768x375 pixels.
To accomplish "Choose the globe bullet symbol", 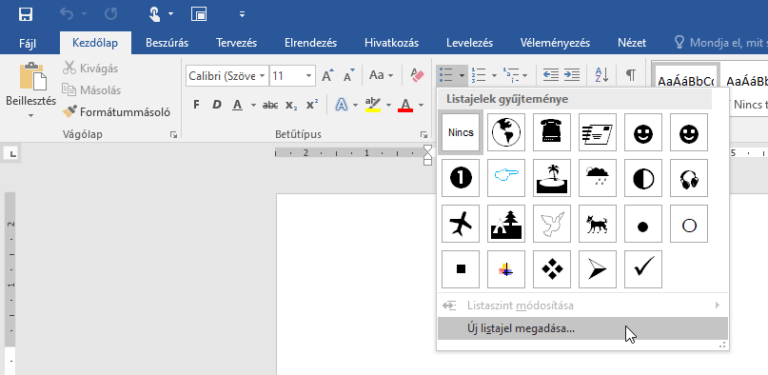I will (506, 132).
